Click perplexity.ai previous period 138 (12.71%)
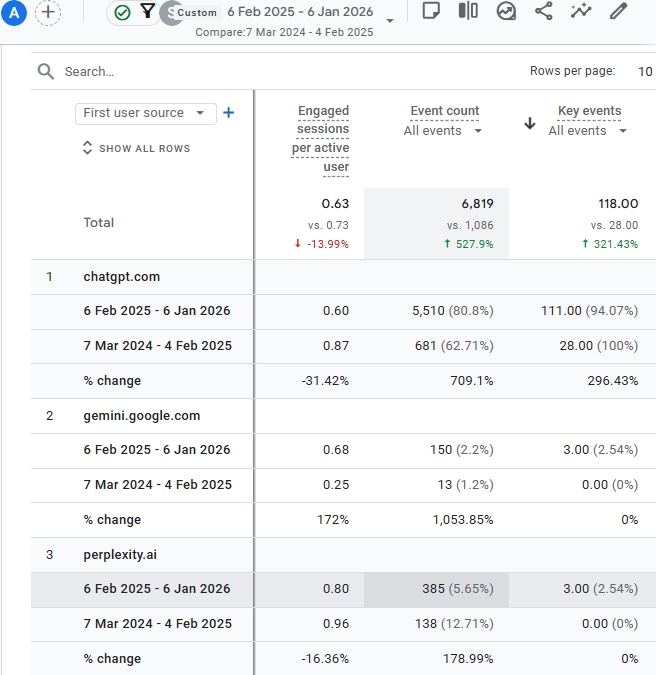This screenshot has width=656, height=675. coord(454,624)
